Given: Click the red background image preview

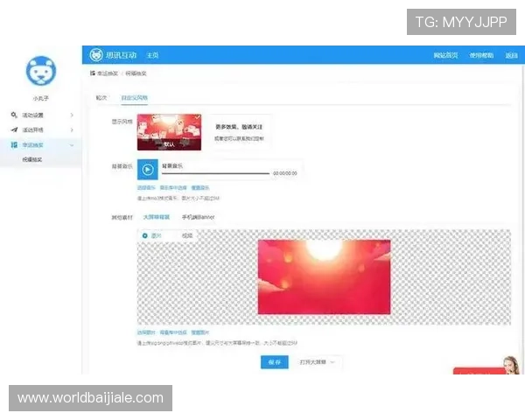Looking at the screenshot, I should click(323, 276).
